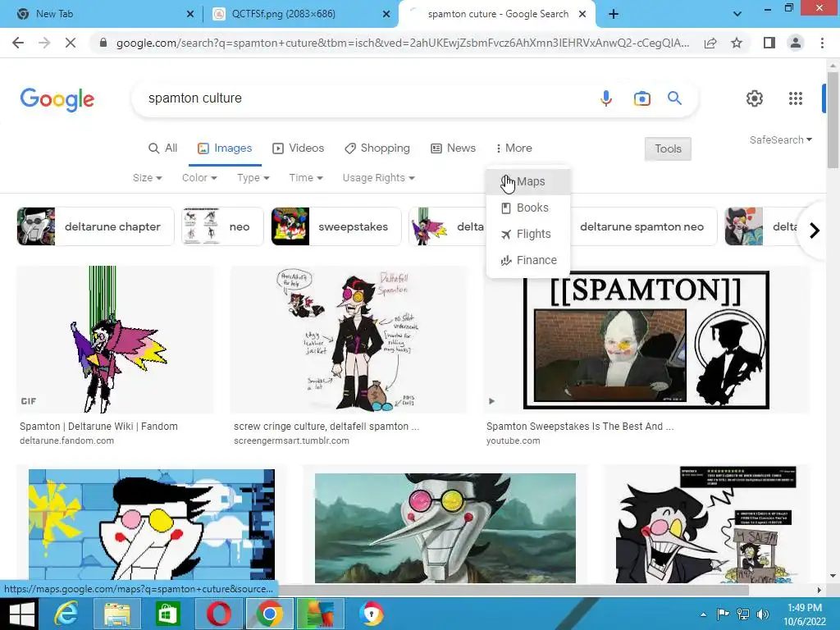840x630 pixels.
Task: Select the 'sweepstakes' suggestion chip
Action: pos(336,226)
